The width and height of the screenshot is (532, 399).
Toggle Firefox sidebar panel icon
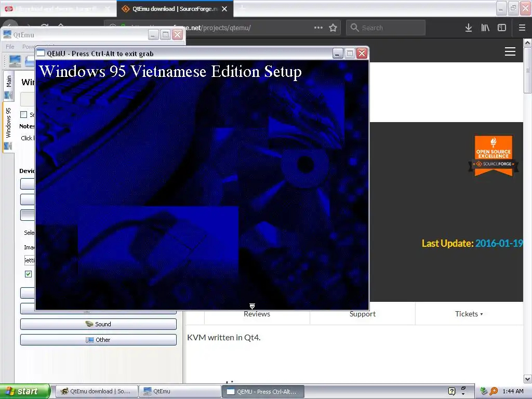[502, 28]
